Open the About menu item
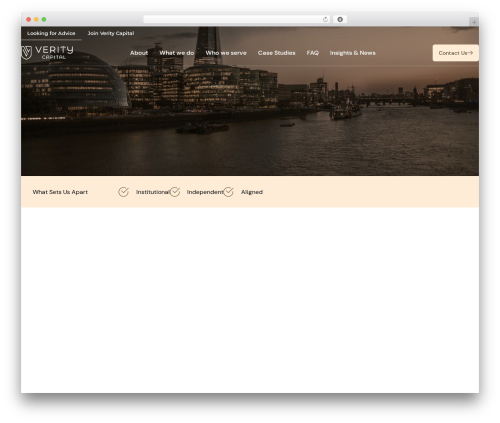The width and height of the screenshot is (500, 423). [139, 53]
